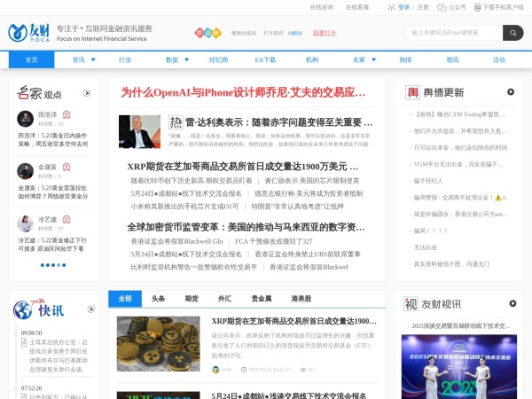This screenshot has width=532, height=399.
Task: Click the 视 section icon
Action: (411, 303)
